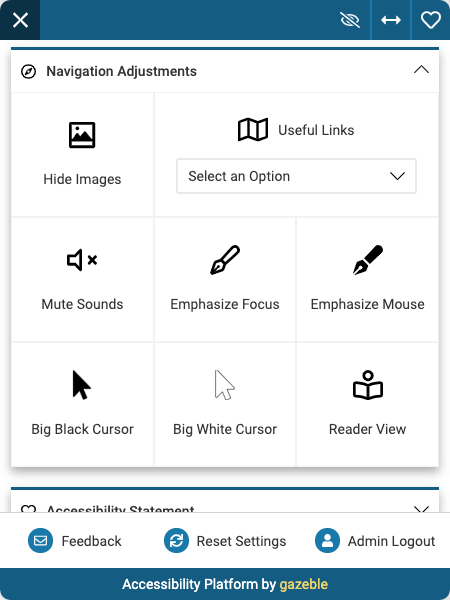Open Reader View book icon
This screenshot has width=450, height=600.
pyautogui.click(x=368, y=385)
